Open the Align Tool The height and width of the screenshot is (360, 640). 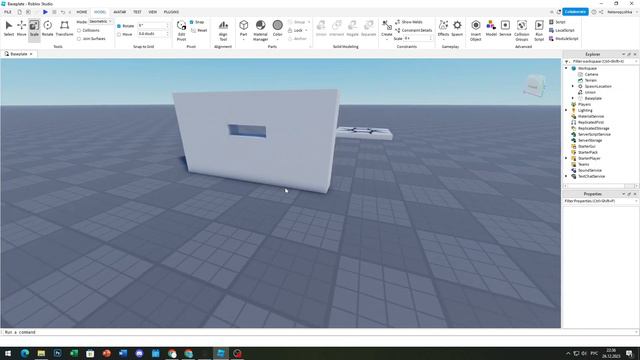(223, 30)
